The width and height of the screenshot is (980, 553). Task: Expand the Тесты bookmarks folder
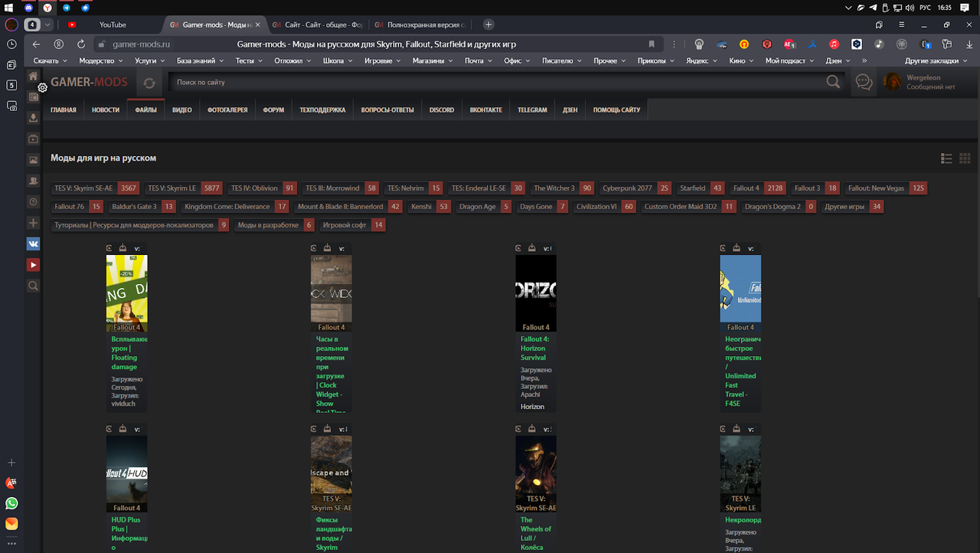pos(249,61)
